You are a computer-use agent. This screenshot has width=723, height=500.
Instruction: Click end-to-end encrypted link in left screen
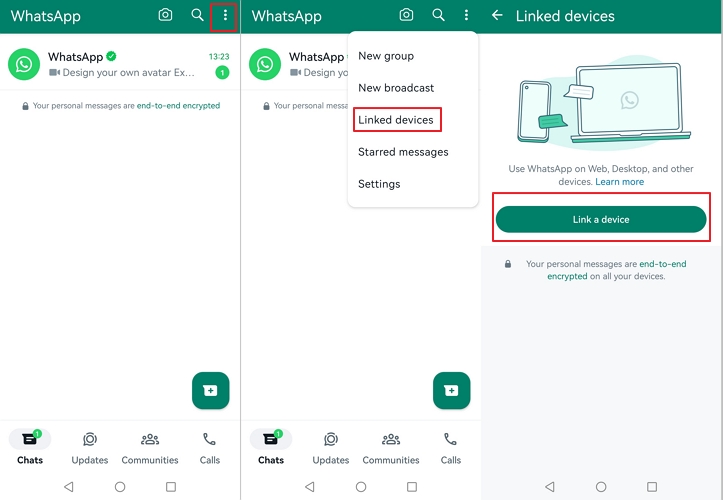[x=178, y=106]
